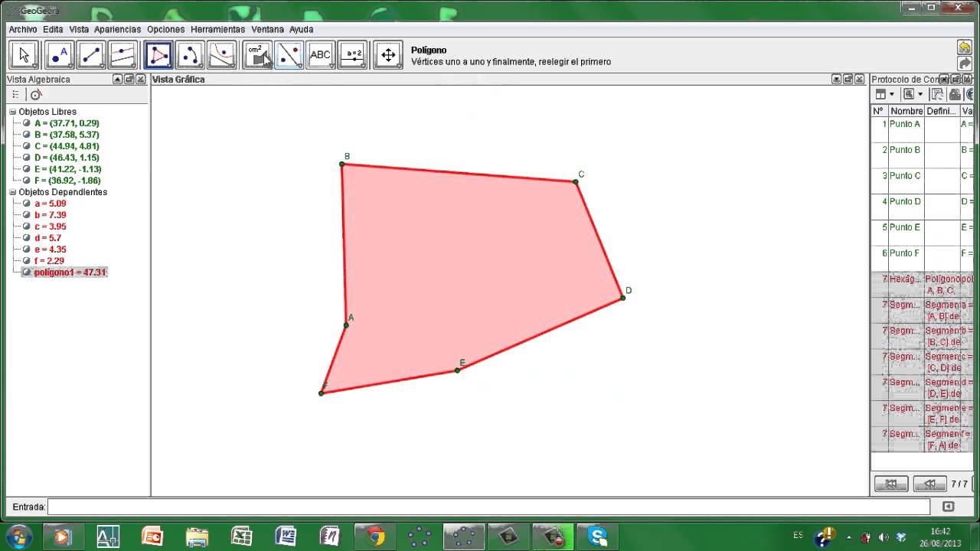Open the protocol options dropdown arrow
The width and height of the screenshot is (980, 551).
pyautogui.click(x=920, y=95)
